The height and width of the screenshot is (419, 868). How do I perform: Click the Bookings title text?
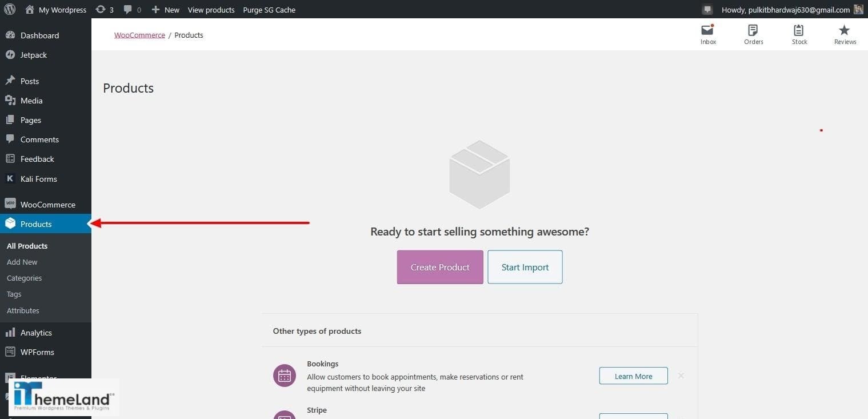pos(323,364)
